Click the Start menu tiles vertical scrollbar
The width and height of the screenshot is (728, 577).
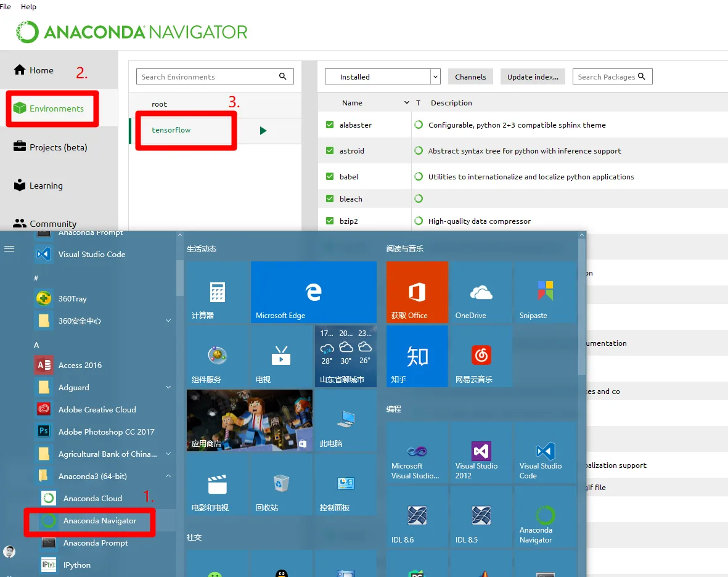click(582, 306)
